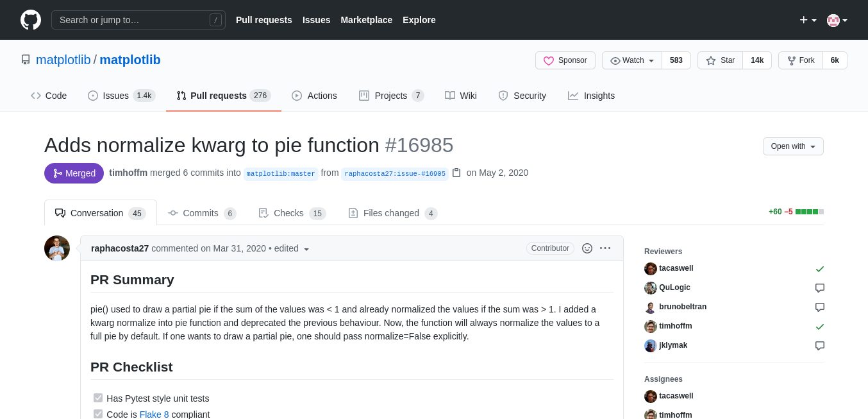Toggle the Flake 8 compliant checkbox
Image resolution: width=868 pixels, height=419 pixels.
pyautogui.click(x=98, y=414)
